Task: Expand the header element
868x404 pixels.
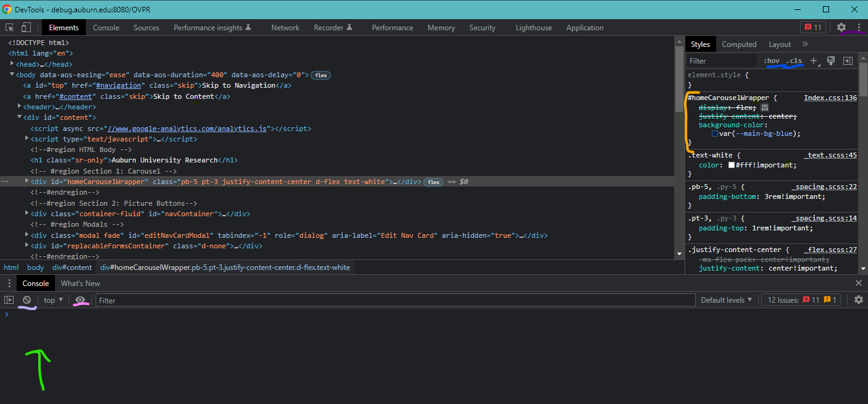Action: point(19,106)
